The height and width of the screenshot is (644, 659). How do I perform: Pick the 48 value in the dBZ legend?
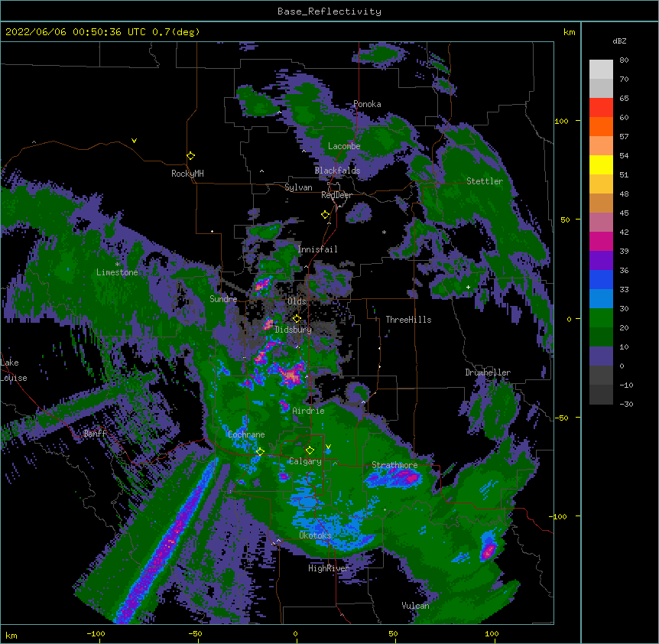pyautogui.click(x=624, y=194)
